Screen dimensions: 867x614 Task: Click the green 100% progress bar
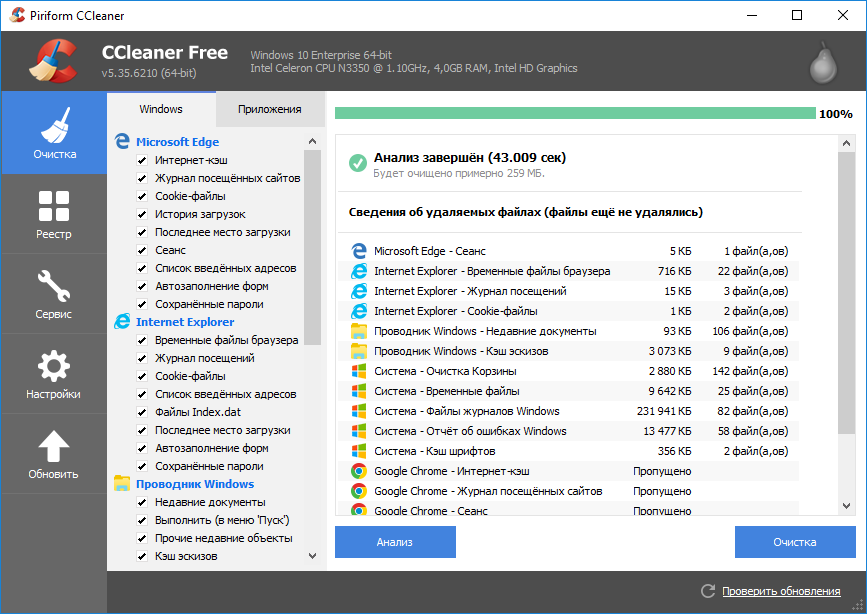575,113
